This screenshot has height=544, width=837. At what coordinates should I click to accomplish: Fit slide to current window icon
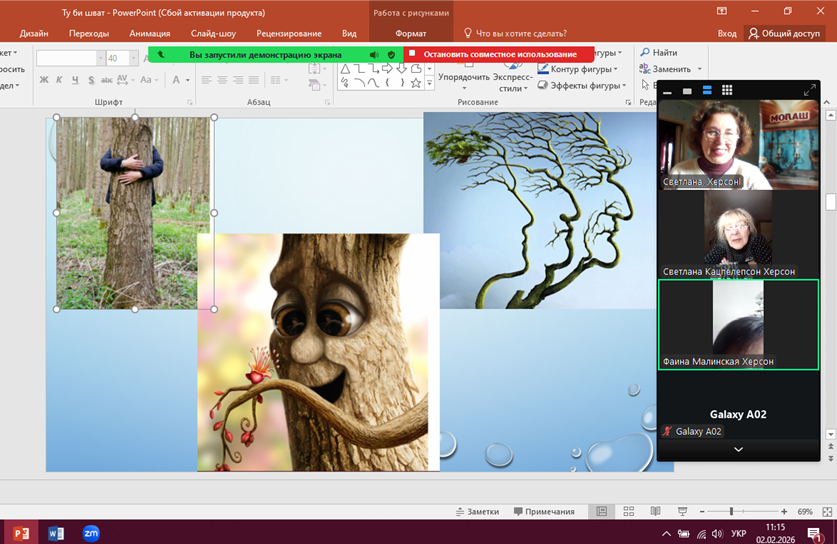(824, 511)
